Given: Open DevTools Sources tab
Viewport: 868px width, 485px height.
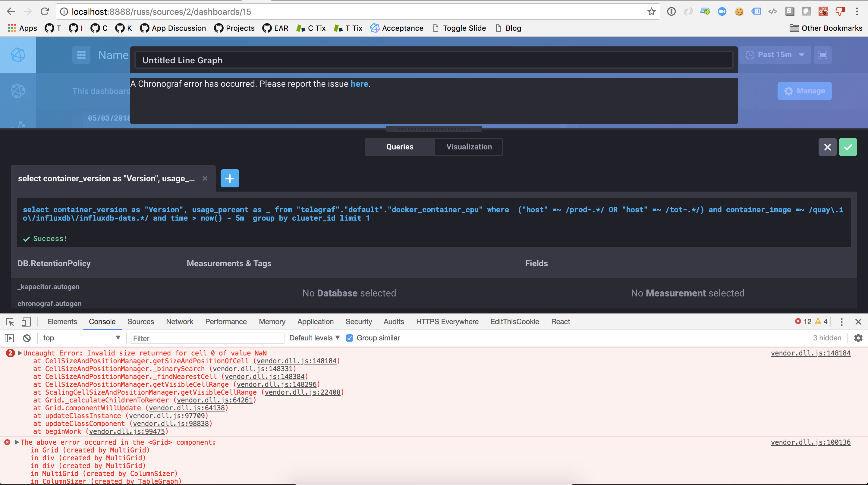Looking at the screenshot, I should tap(140, 322).
